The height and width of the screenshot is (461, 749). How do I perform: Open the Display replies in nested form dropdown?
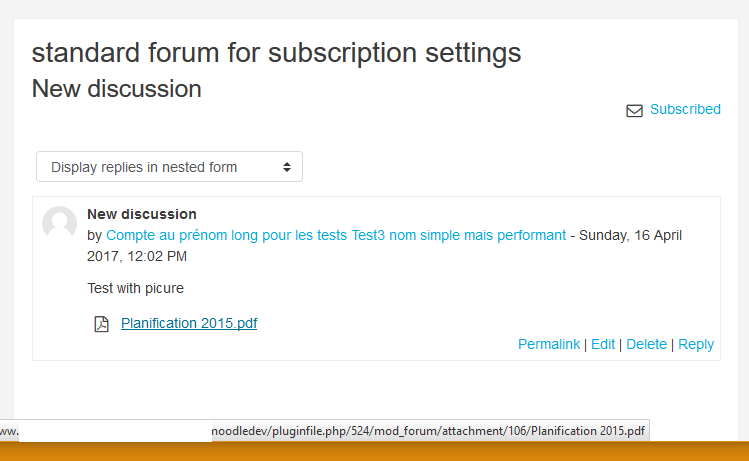(170, 167)
